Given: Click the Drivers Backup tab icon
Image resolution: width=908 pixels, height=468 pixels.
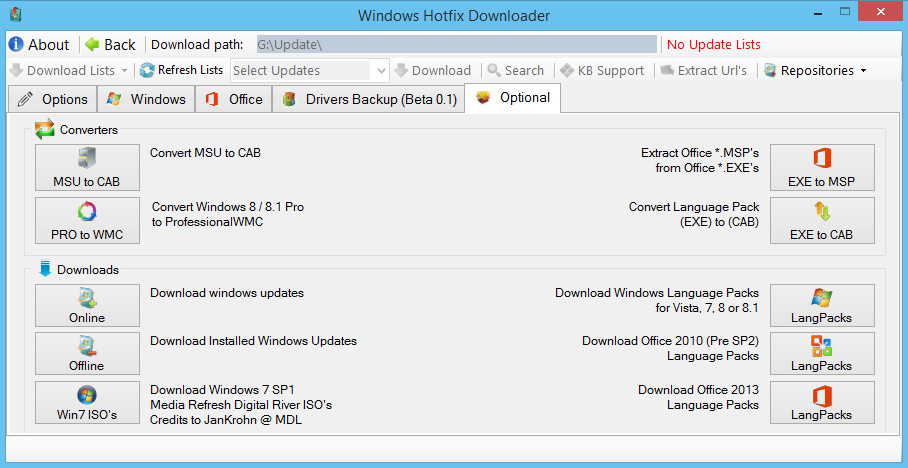Looking at the screenshot, I should (x=289, y=100).
